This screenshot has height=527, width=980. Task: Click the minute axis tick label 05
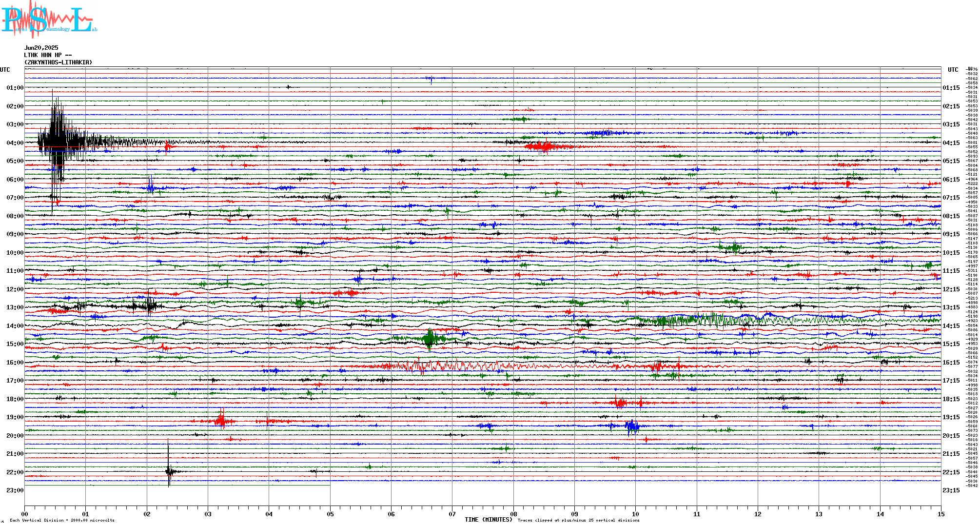pyautogui.click(x=330, y=514)
